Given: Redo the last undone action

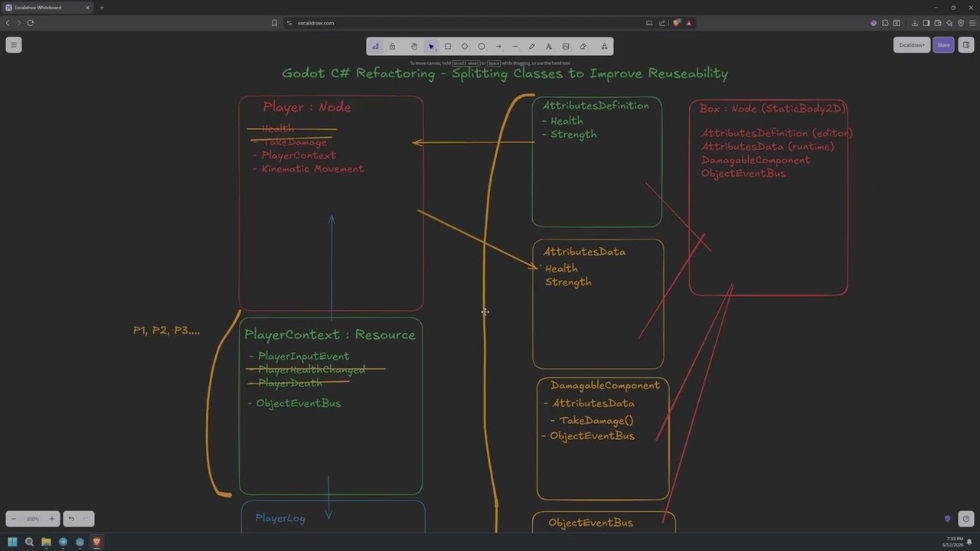Looking at the screenshot, I should click(87, 519).
